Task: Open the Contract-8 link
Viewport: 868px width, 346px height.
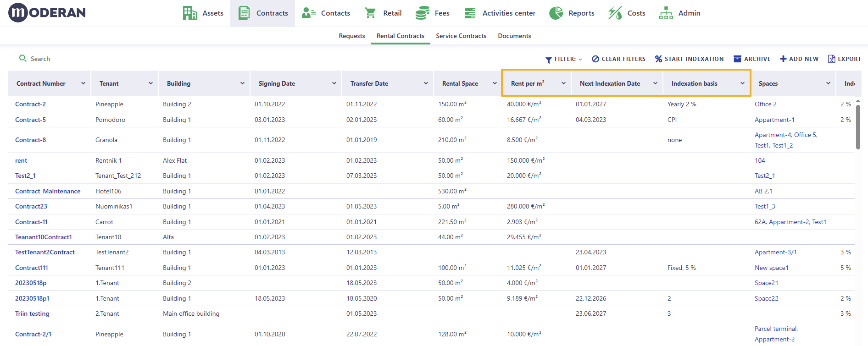Action: [30, 140]
